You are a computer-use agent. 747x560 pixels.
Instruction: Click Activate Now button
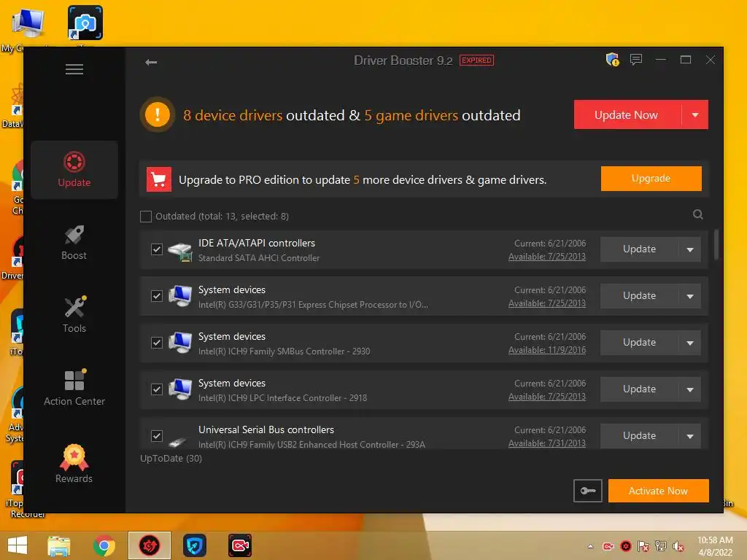tap(659, 491)
